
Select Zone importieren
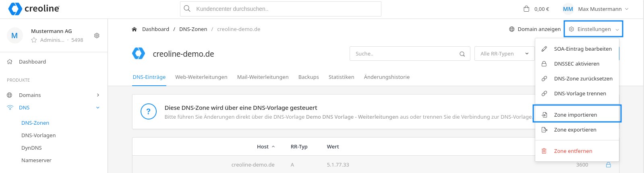(577, 115)
